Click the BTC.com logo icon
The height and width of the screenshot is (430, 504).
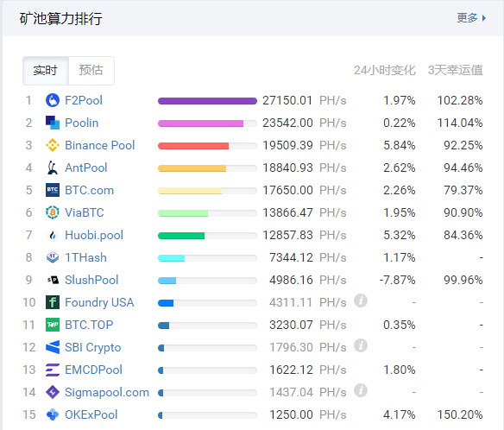click(x=53, y=191)
